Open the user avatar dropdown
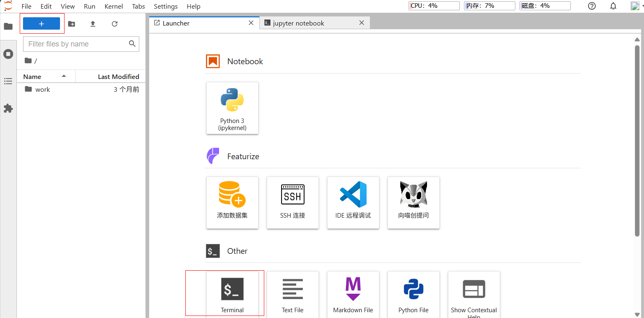The width and height of the screenshot is (644, 318). (x=637, y=6)
